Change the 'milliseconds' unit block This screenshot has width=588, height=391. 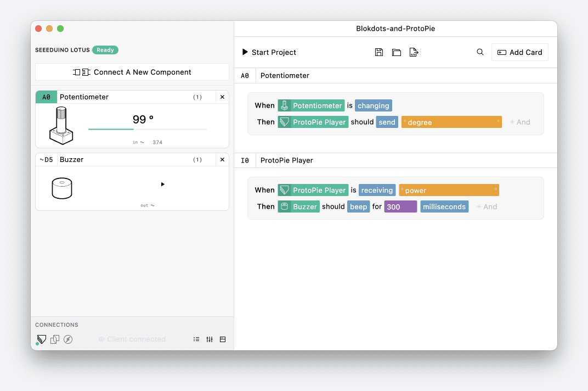click(x=444, y=206)
